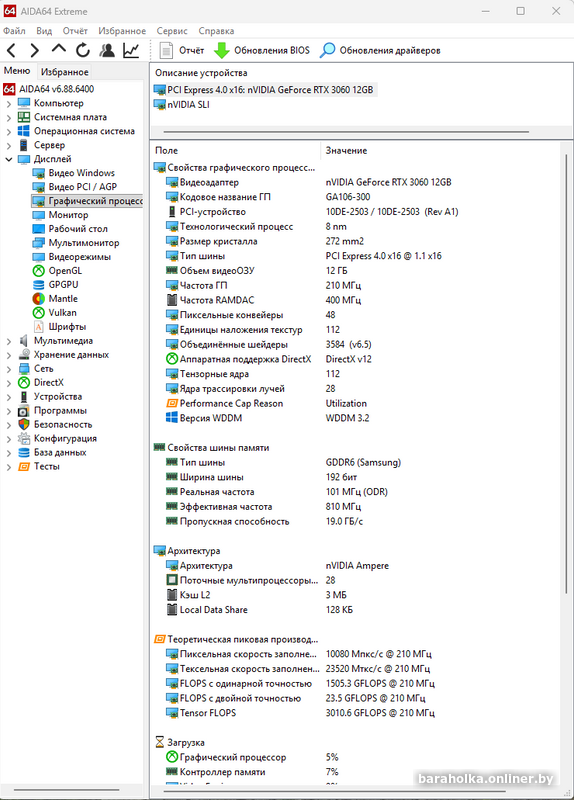Click the Видеоадаптер row icon
Viewport: 574px width, 800px height.
(172, 182)
